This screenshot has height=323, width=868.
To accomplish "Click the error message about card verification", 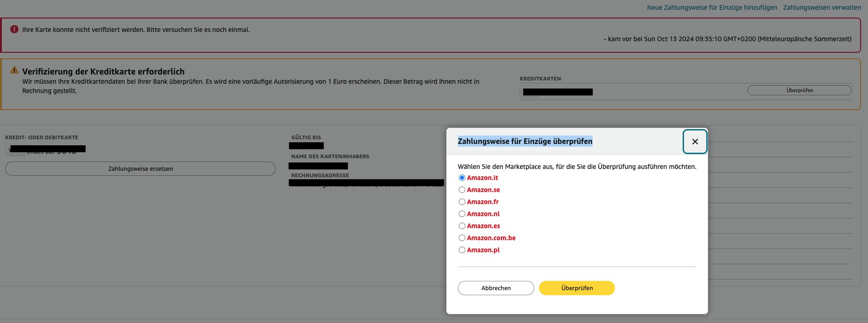I will click(136, 30).
